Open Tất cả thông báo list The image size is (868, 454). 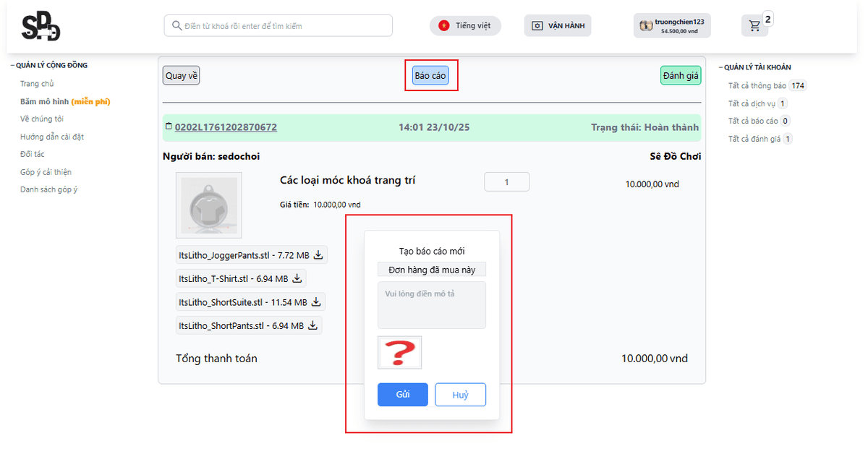coord(757,86)
